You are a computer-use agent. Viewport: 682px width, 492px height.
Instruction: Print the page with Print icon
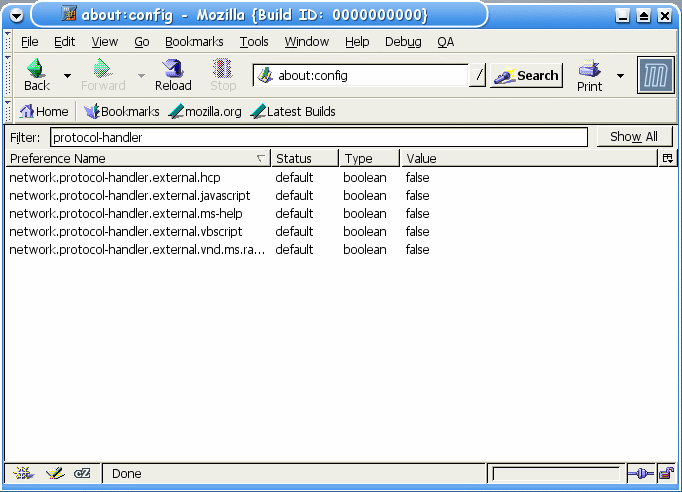590,76
